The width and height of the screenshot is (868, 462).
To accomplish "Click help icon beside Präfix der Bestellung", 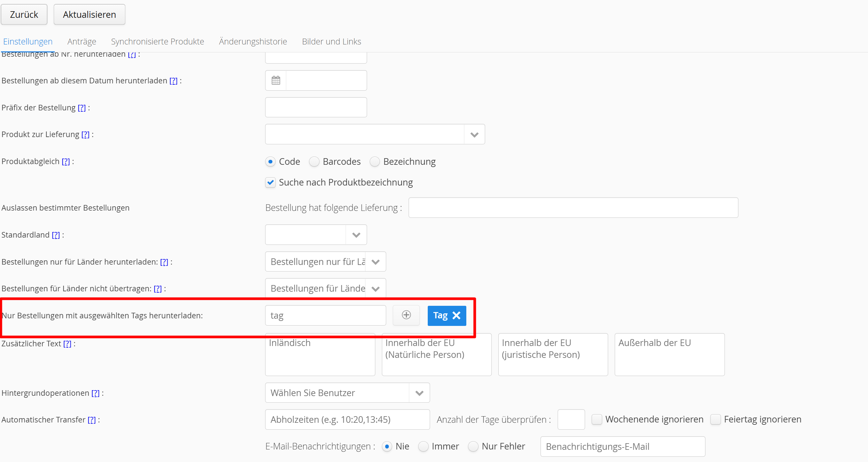I will pyautogui.click(x=82, y=108).
